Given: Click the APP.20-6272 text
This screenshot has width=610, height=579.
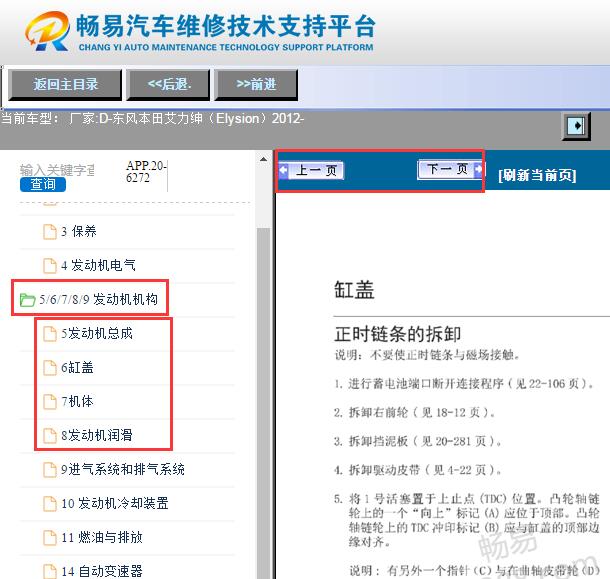Looking at the screenshot, I should [146, 172].
